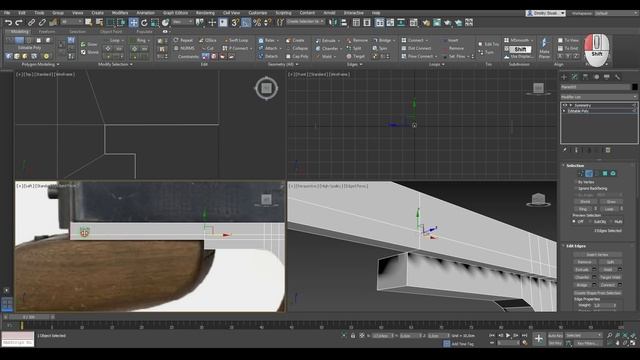This screenshot has width=640, height=360.
Task: Open the Display tab in command panel
Action: pos(607,77)
